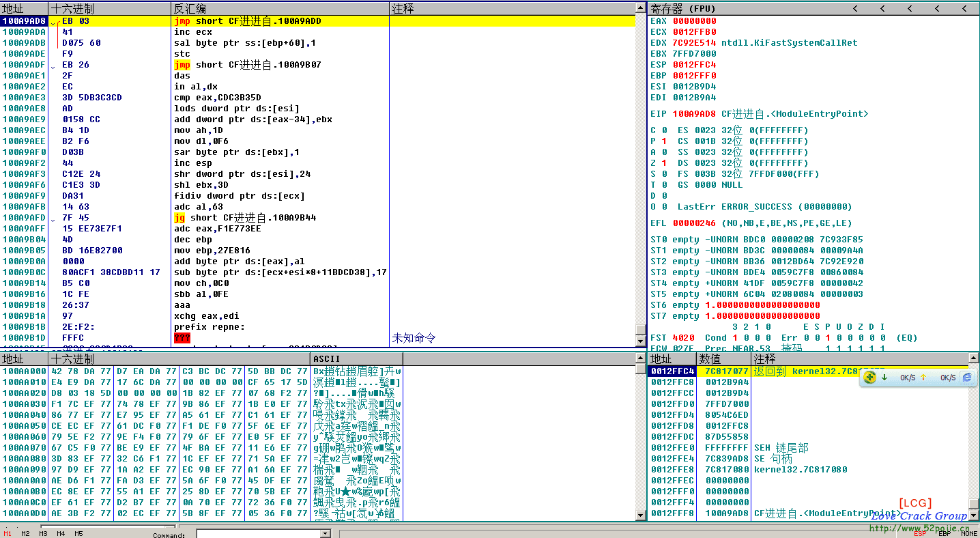Click the yellow upload arrow in speed widget
The image size is (980, 538).
pyautogui.click(x=923, y=378)
